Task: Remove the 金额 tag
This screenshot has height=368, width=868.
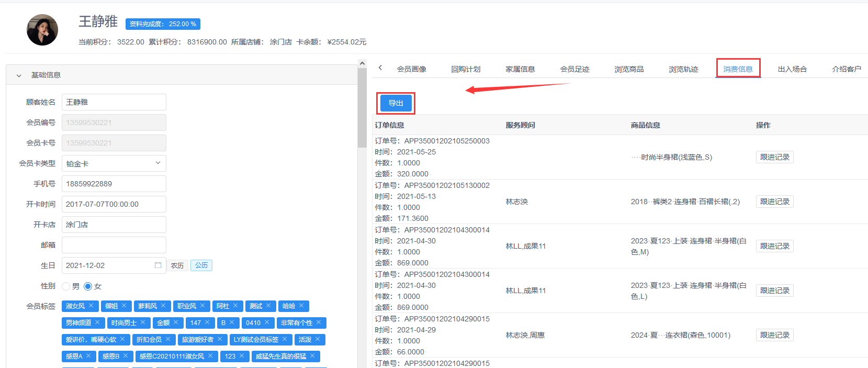Action: click(176, 322)
